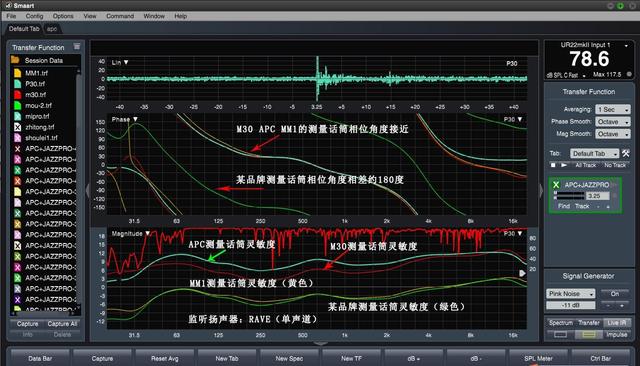Click the yellow icon of MM1.trf
640x366 pixels.
click(x=18, y=73)
